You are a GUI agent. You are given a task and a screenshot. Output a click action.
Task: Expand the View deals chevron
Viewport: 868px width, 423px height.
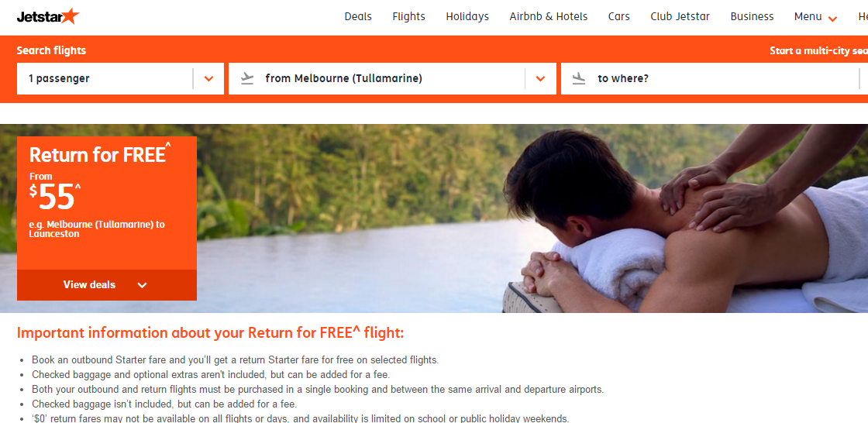pyautogui.click(x=143, y=285)
